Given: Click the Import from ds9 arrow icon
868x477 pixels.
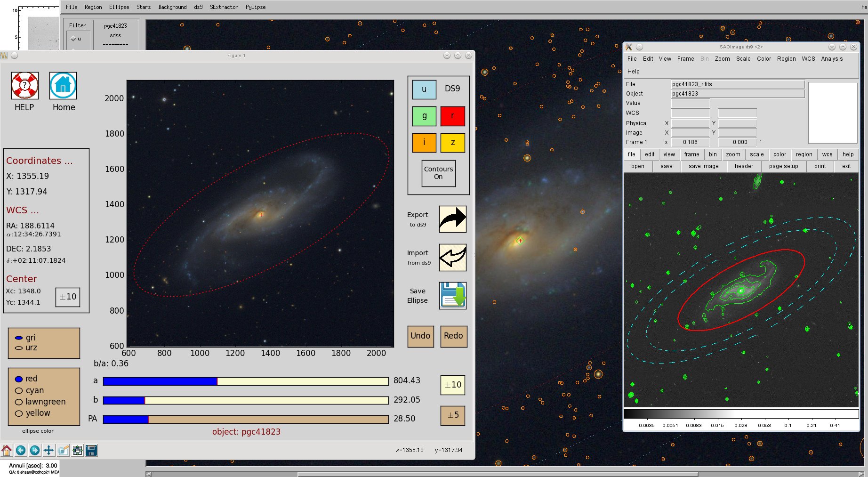Looking at the screenshot, I should tap(452, 257).
